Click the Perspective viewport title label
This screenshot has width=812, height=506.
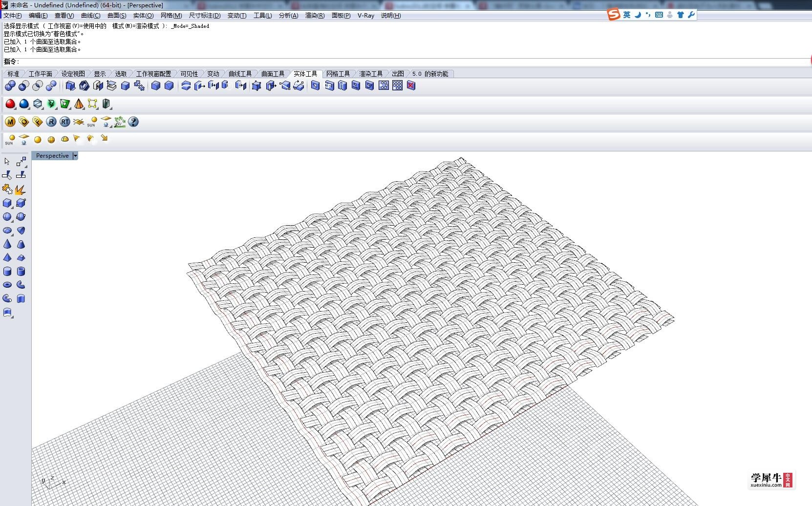pyautogui.click(x=52, y=156)
